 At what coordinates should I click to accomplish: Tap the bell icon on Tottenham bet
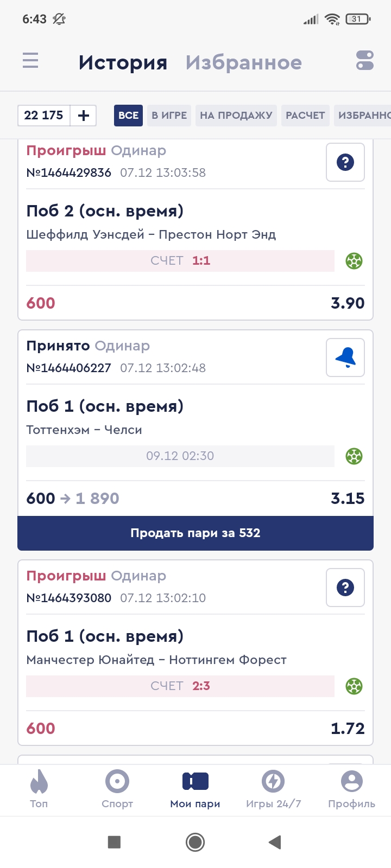click(345, 358)
